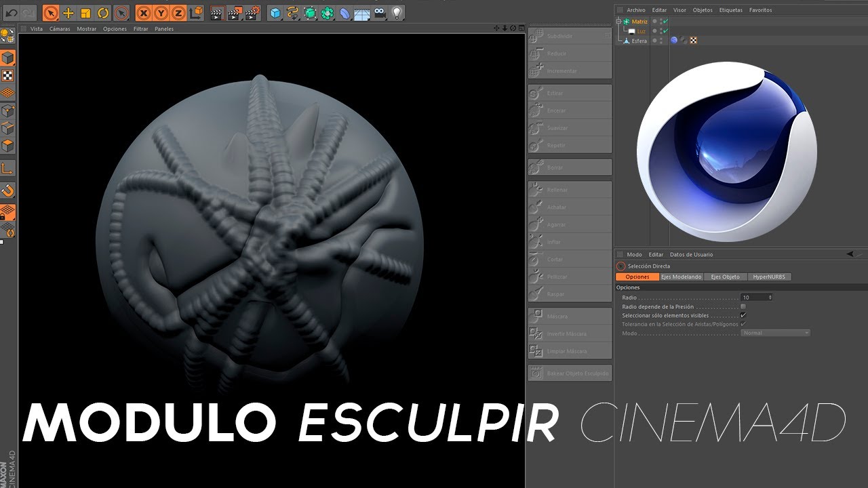
Task: Click Limpiar Máscara
Action: click(x=570, y=351)
